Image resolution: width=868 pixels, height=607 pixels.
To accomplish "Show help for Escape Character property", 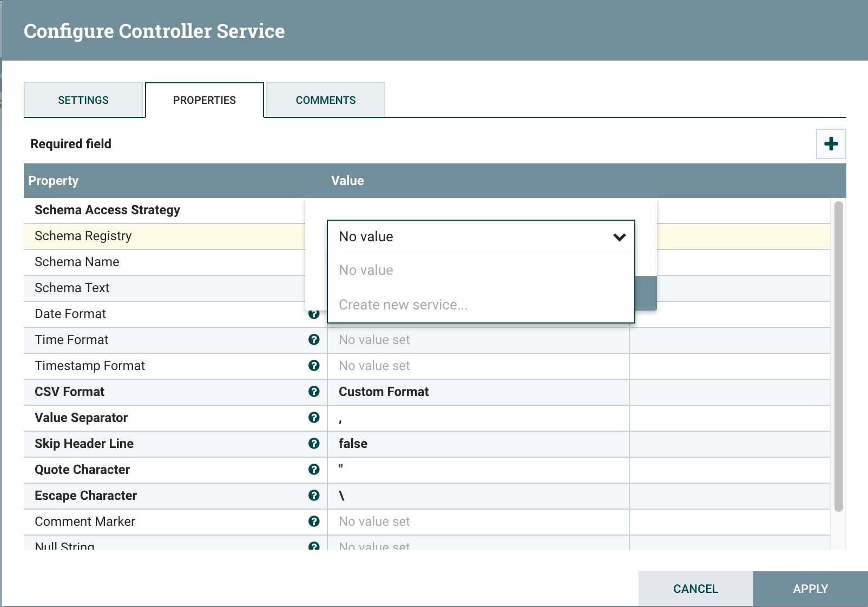I will tap(314, 495).
